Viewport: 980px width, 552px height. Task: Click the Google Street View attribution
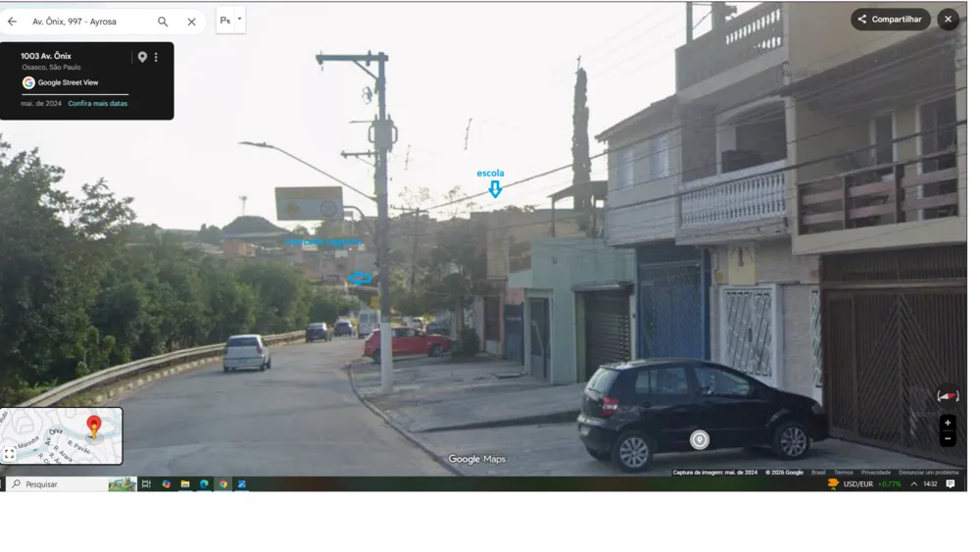point(61,82)
